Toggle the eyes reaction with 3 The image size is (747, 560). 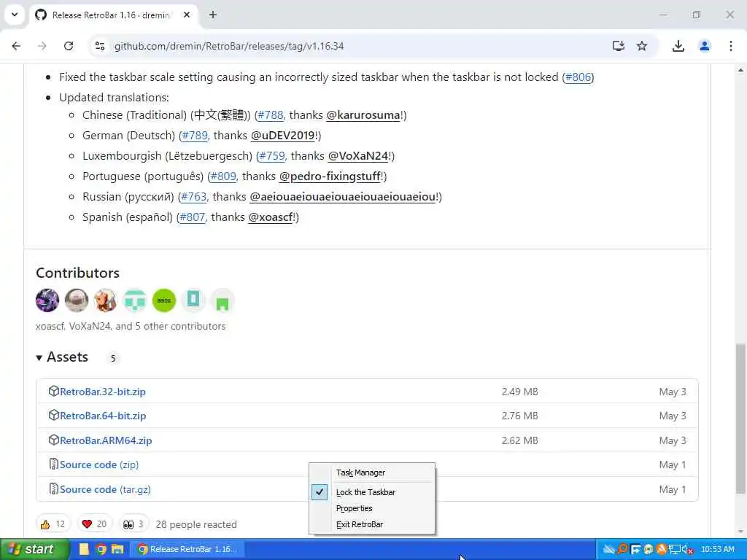tap(133, 524)
